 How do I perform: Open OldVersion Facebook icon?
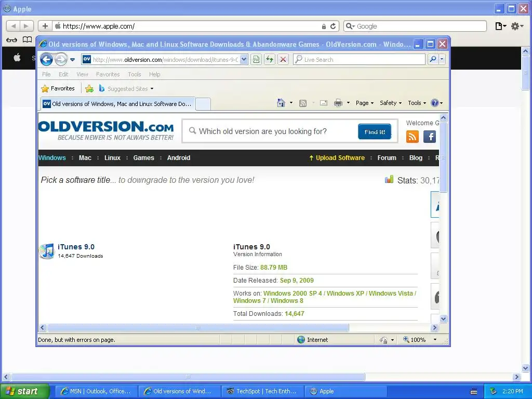pos(430,137)
